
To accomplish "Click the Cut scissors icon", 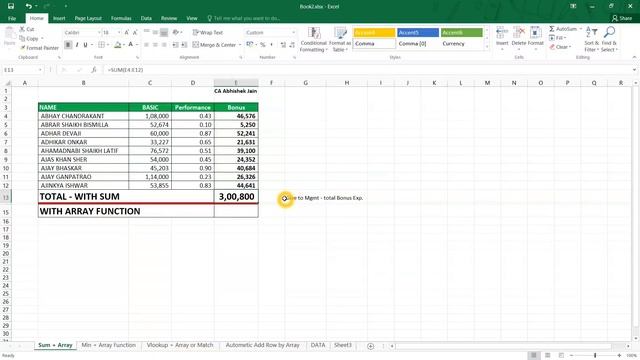I will 22,29.
